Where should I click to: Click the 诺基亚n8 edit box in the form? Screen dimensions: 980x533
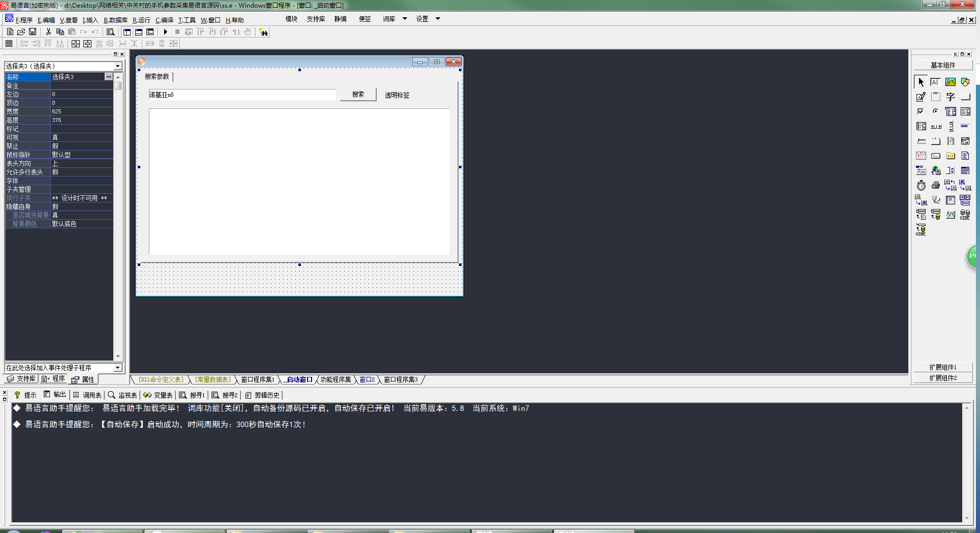[x=242, y=95]
